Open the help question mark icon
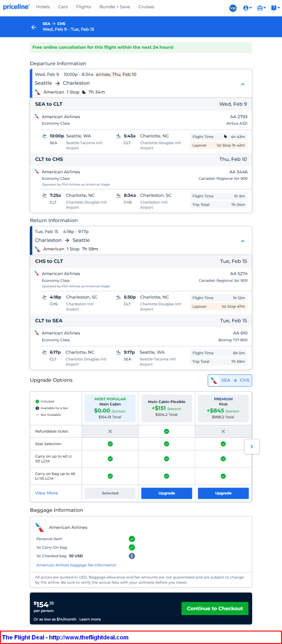282x644 pixels. click(274, 8)
